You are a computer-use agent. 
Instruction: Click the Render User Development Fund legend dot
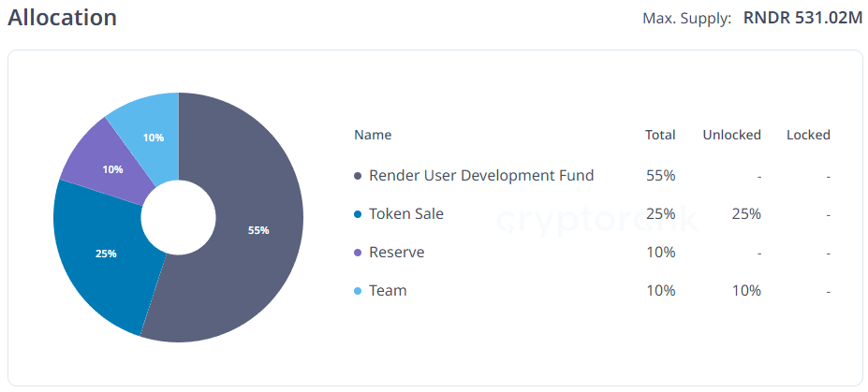[358, 177]
